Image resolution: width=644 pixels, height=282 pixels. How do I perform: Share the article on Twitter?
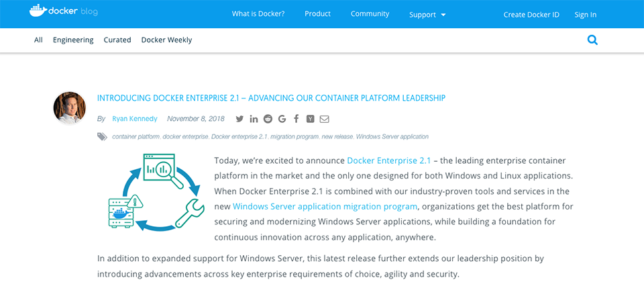239,119
